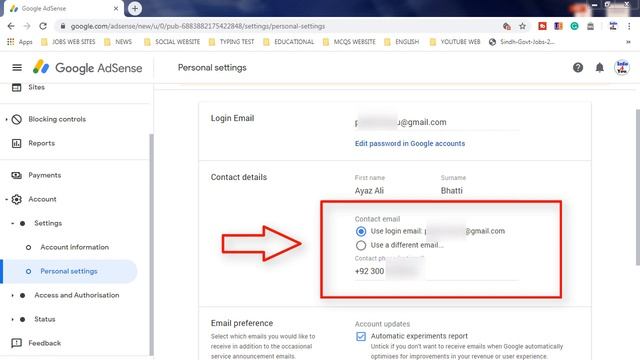Open the Chrome three-dot menu
Image resolution: width=640 pixels, height=360 pixels.
coord(629,26)
